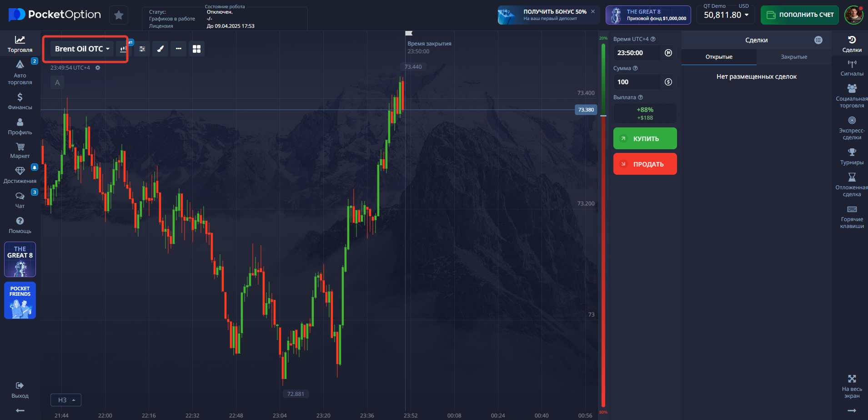Screen dimensions: 868x420
Task: Expand the Brent Oil OTC asset dropdown
Action: (82, 49)
